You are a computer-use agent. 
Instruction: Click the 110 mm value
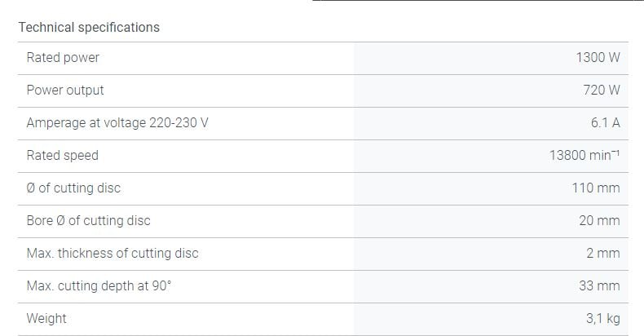pos(596,188)
